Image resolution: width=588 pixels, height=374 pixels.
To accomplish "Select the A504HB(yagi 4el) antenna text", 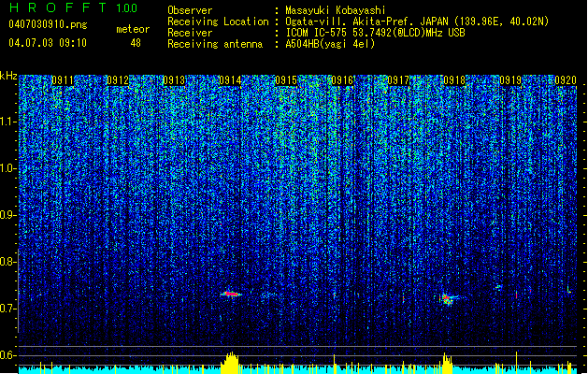I will (330, 44).
